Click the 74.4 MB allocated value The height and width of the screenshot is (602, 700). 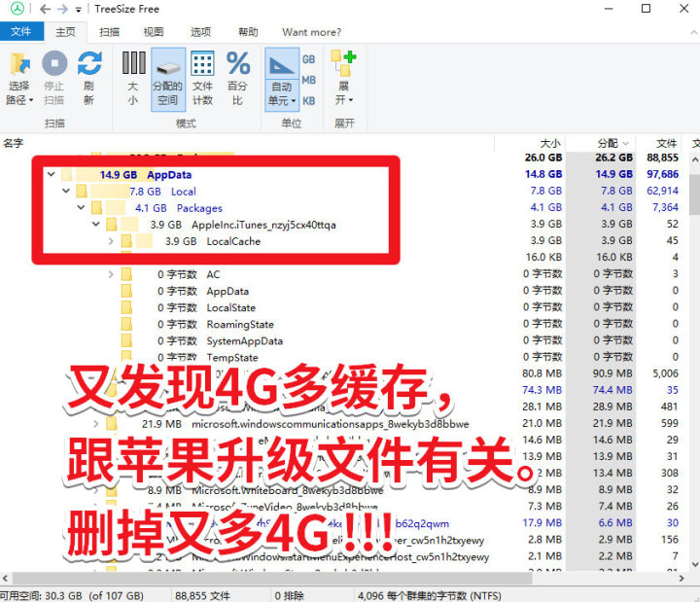pos(612,390)
